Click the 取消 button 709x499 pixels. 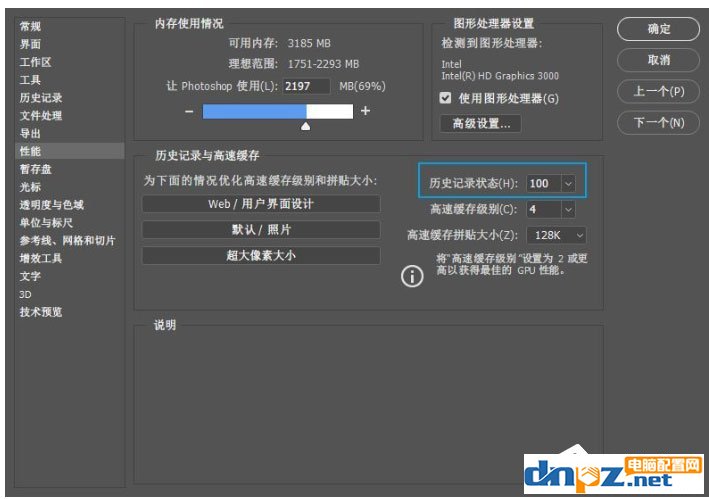pos(658,60)
